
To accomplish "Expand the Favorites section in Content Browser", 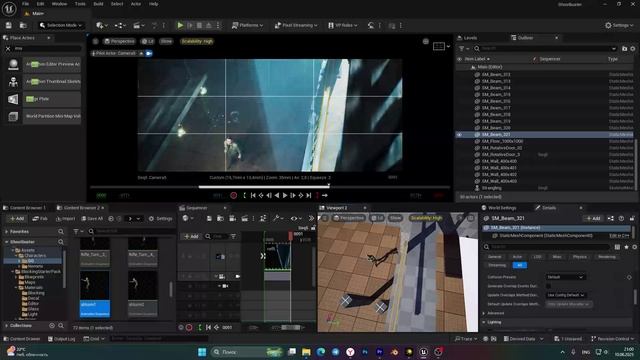I will [x=7, y=231].
